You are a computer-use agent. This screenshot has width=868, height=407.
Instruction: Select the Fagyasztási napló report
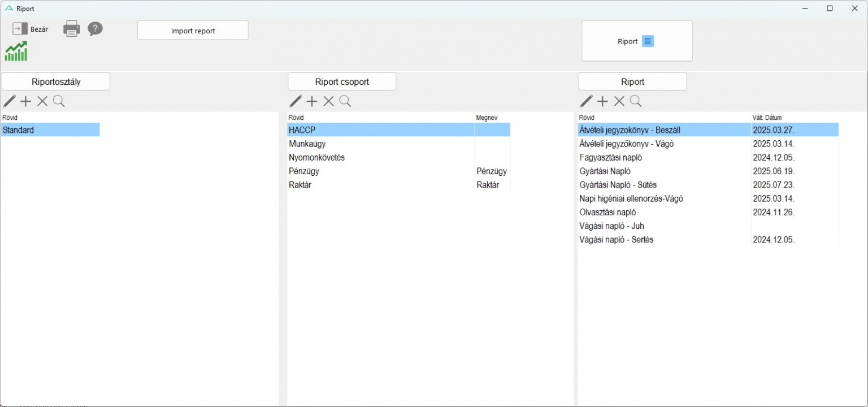coord(611,158)
